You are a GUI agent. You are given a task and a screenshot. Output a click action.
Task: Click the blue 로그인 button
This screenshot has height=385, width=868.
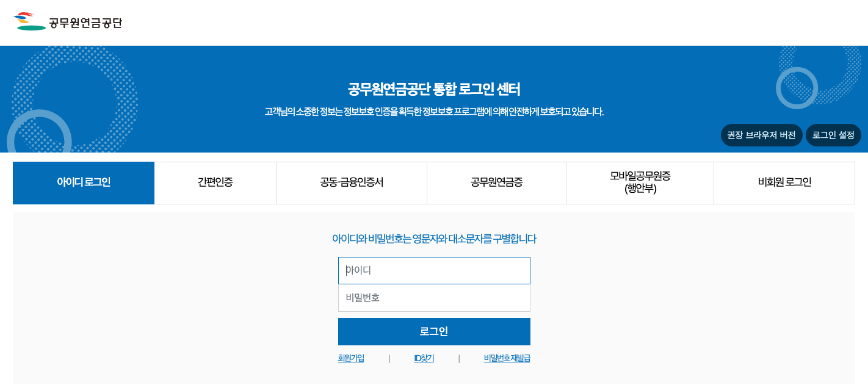coord(434,331)
